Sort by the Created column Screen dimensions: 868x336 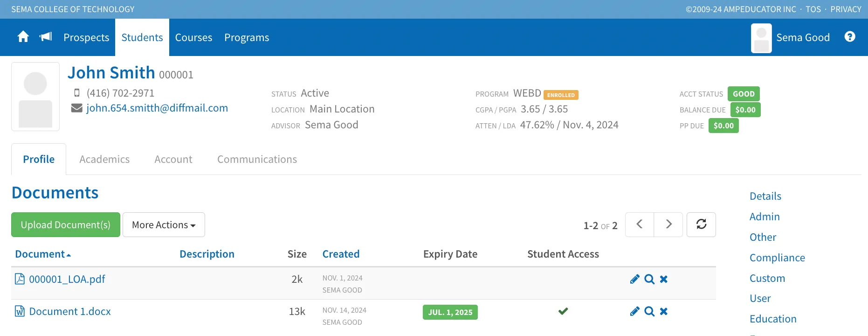click(x=341, y=254)
